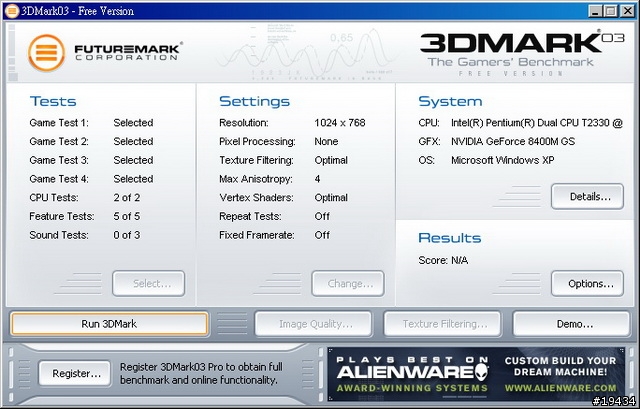The width and height of the screenshot is (640, 409).
Task: Start the benchmark with Run 3DMark
Action: [x=109, y=324]
